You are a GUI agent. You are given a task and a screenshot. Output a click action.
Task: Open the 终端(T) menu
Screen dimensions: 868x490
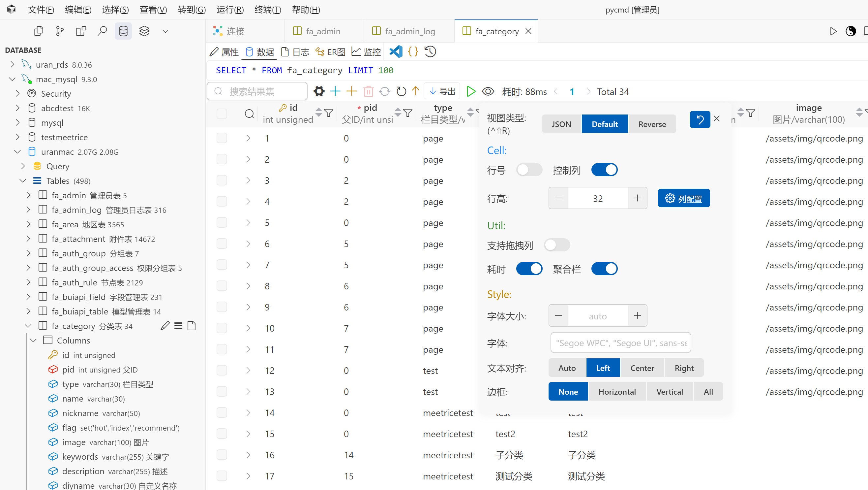point(268,10)
